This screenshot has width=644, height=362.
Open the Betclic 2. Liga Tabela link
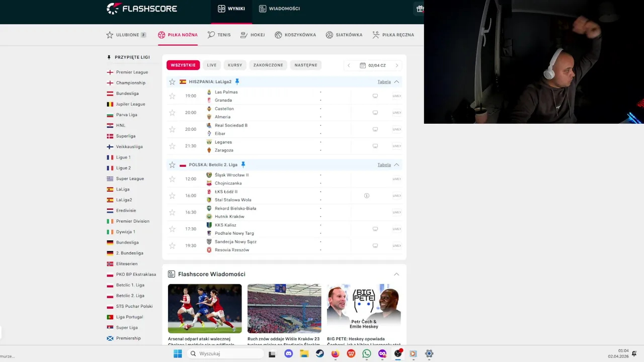pos(384,164)
